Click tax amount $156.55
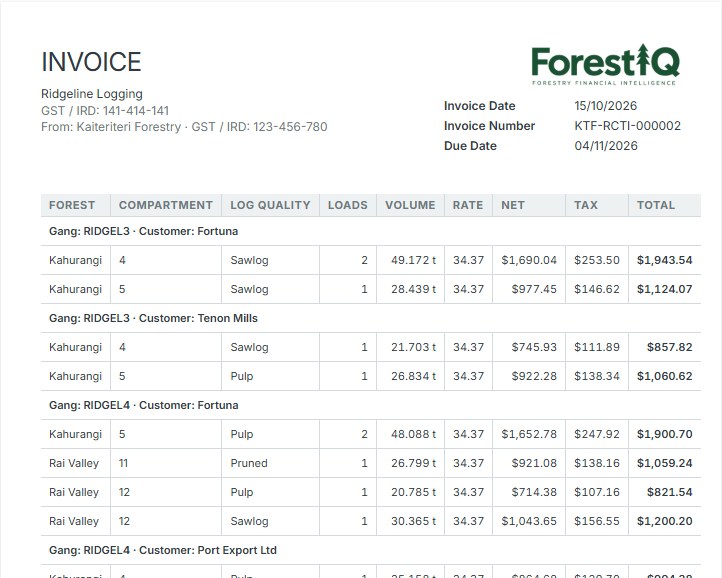This screenshot has width=722, height=578. tap(597, 521)
